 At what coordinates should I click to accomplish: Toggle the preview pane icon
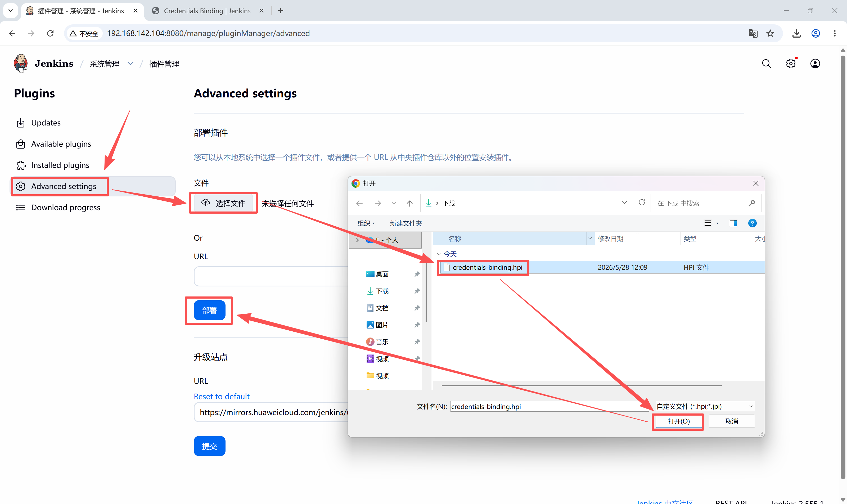tap(733, 223)
